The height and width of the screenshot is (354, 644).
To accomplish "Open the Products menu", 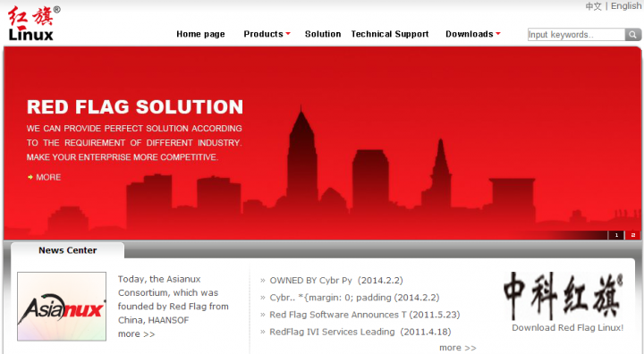I will 263,34.
